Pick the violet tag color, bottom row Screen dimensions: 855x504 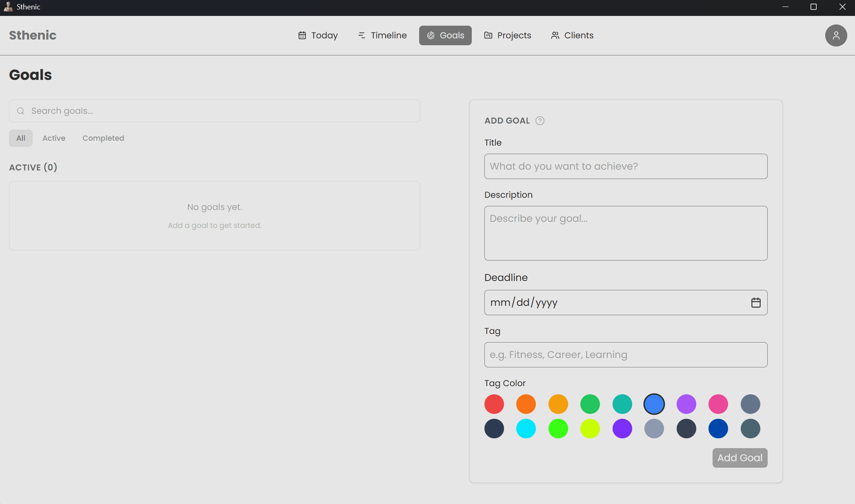click(622, 429)
